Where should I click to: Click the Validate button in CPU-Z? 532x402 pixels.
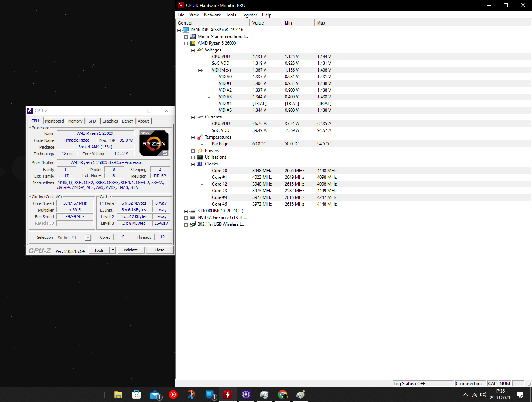coord(131,250)
